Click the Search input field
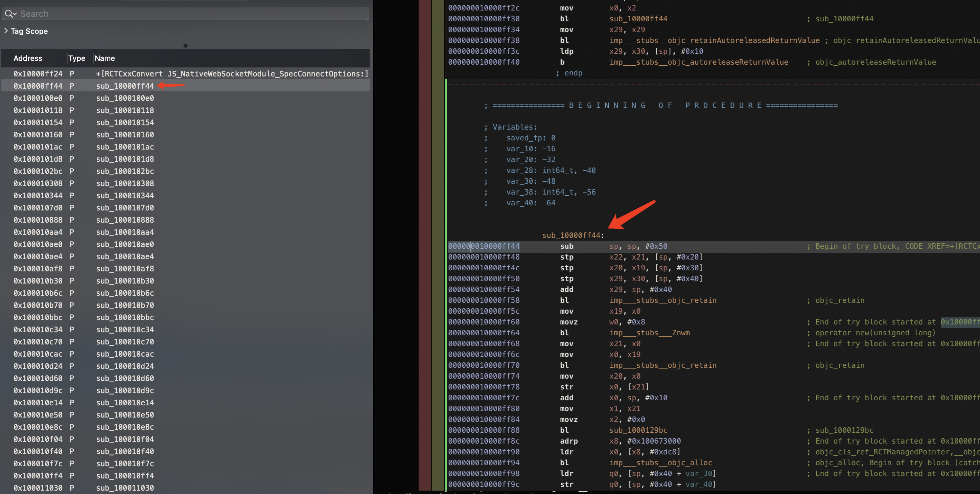The width and height of the screenshot is (980, 494). point(185,14)
